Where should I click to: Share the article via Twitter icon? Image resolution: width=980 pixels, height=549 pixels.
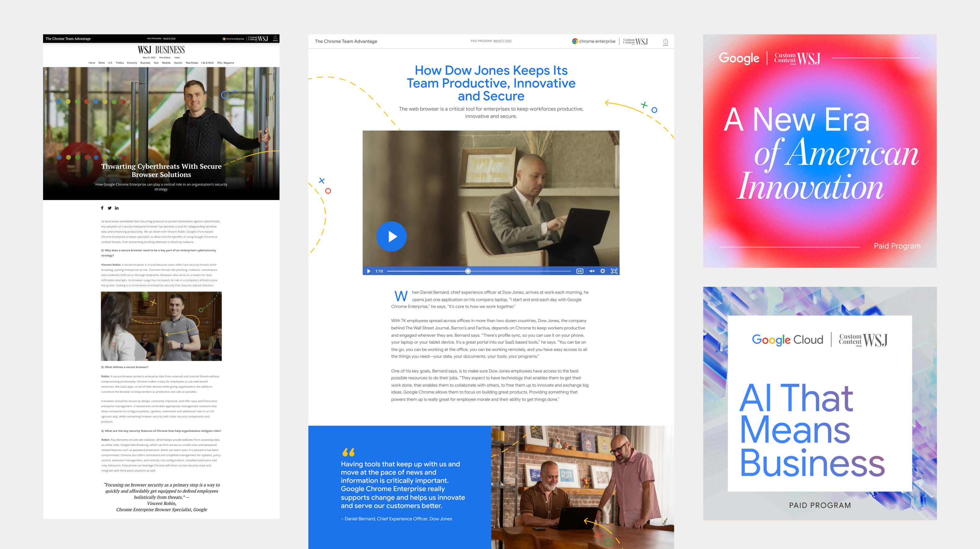(x=110, y=208)
